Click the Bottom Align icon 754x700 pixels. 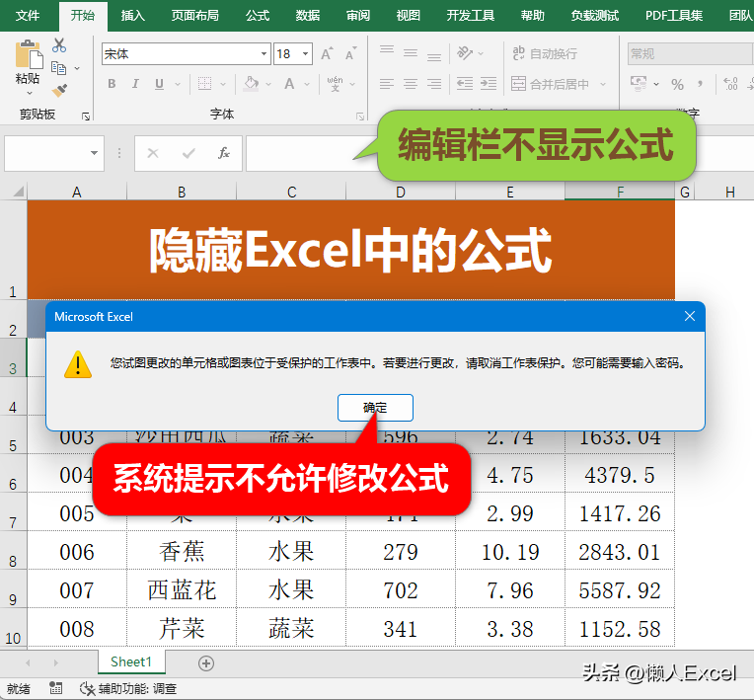433,56
